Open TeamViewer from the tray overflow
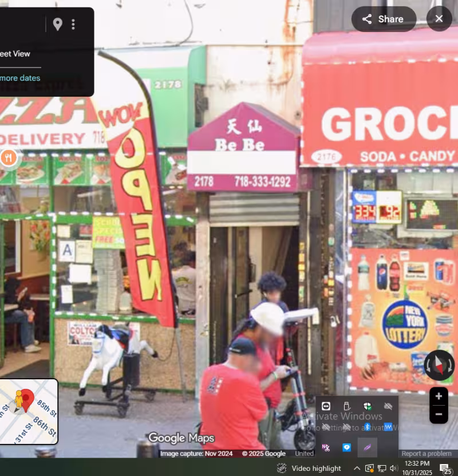458x476 pixels. pos(326,406)
